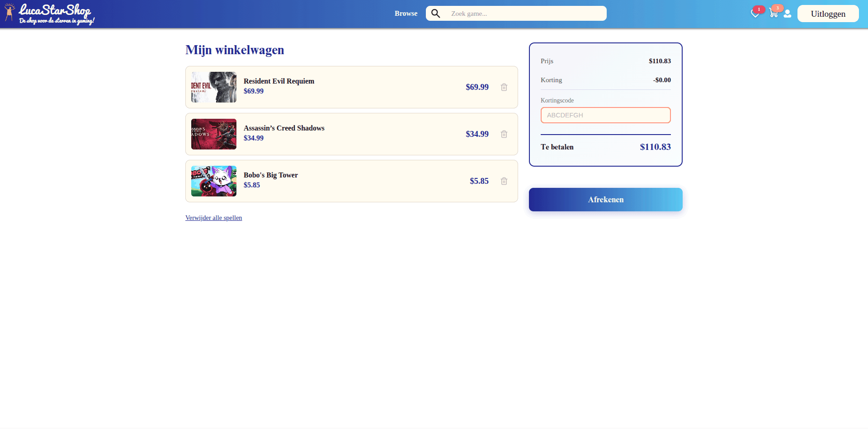The image size is (868, 429).
Task: Click the Afrekenen checkout button
Action: pos(605,200)
